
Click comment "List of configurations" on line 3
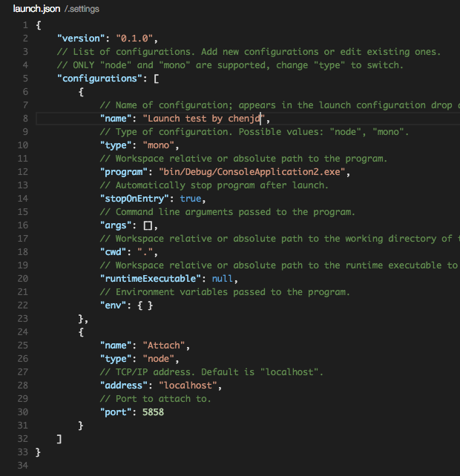click(249, 52)
